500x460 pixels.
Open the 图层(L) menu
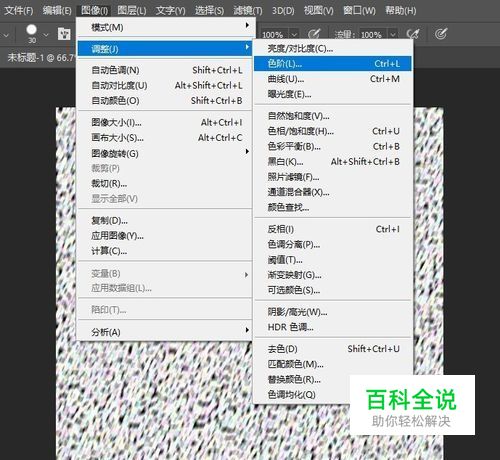(x=132, y=11)
